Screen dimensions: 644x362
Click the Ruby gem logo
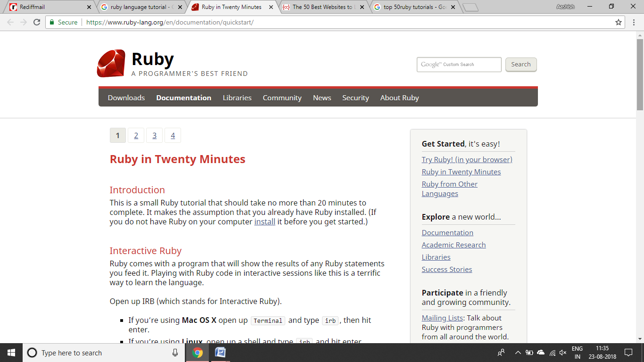pyautogui.click(x=111, y=63)
